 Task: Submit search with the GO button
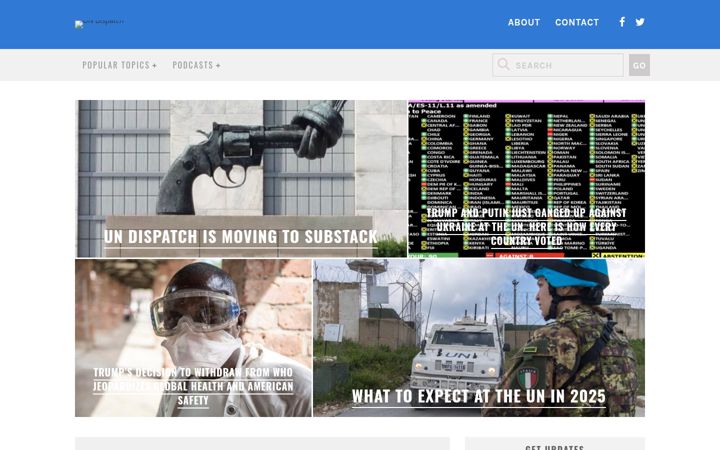(x=639, y=65)
